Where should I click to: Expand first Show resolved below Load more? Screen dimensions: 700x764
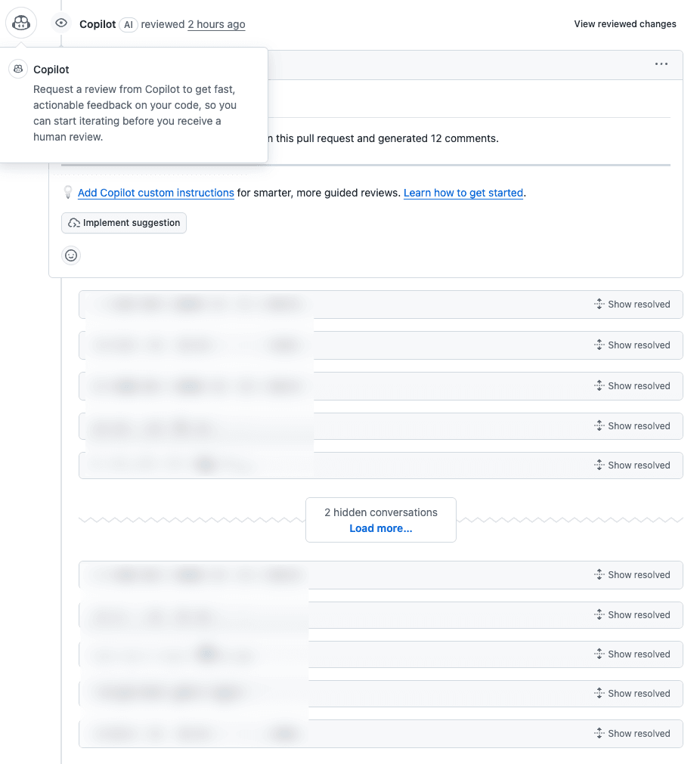(639, 575)
